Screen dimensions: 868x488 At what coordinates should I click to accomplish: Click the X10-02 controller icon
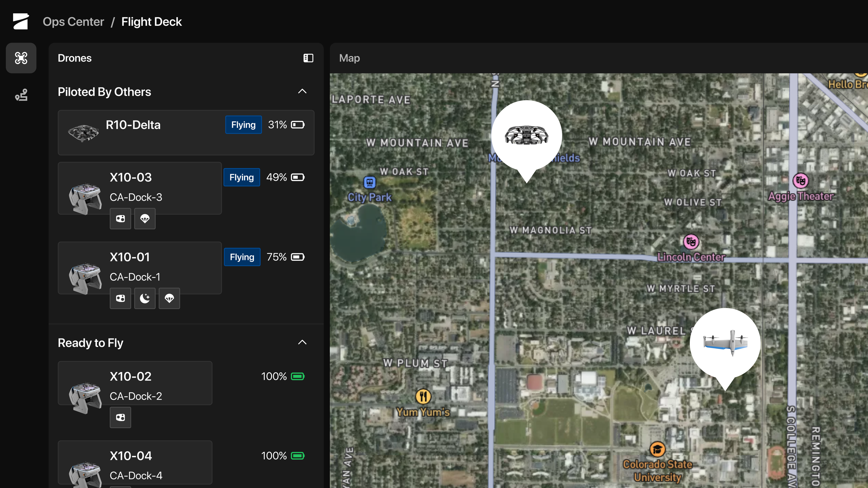click(120, 418)
